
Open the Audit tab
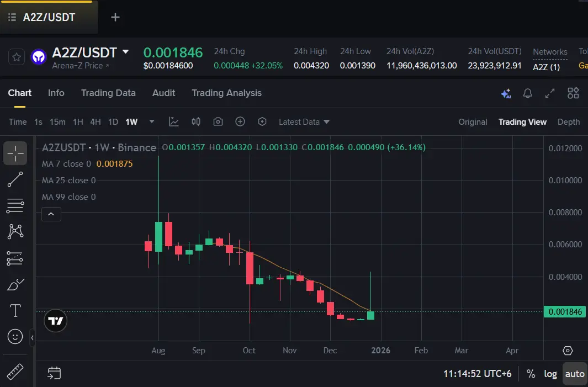click(x=163, y=93)
